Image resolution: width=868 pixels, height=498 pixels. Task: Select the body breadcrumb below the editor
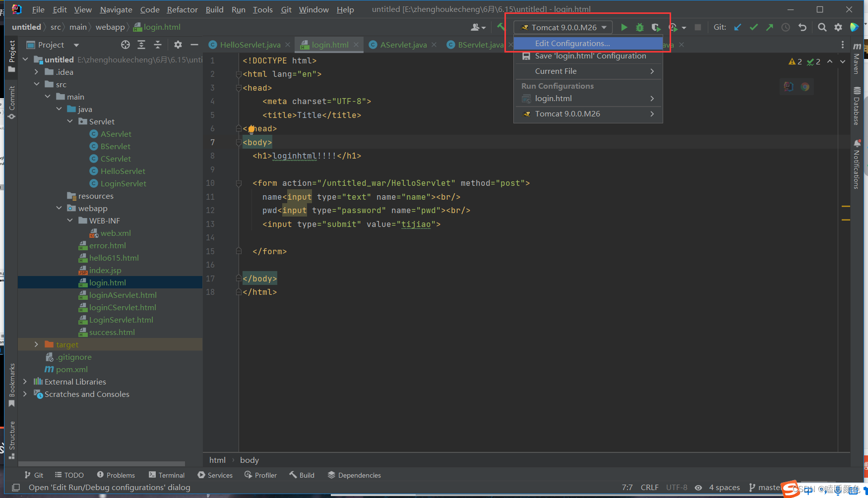click(249, 460)
